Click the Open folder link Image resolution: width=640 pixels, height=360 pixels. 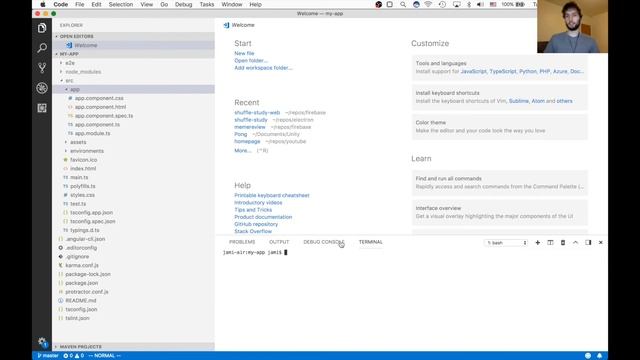click(x=251, y=60)
